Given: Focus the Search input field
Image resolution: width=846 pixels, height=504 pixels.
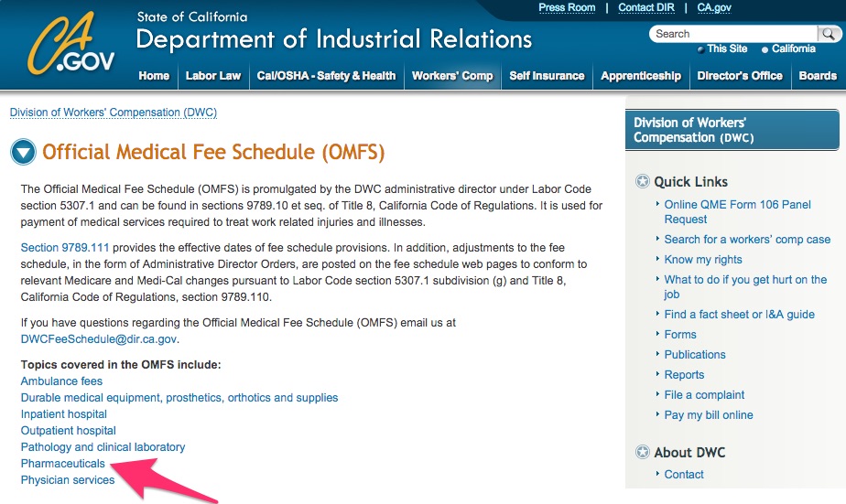Looking at the screenshot, I should coord(733,34).
